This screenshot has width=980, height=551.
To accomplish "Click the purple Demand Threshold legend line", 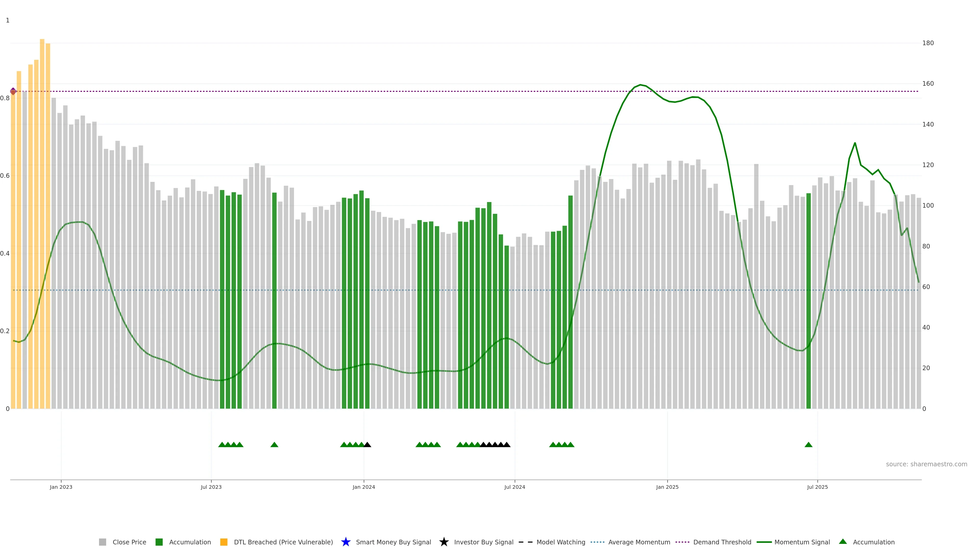I will [x=682, y=542].
